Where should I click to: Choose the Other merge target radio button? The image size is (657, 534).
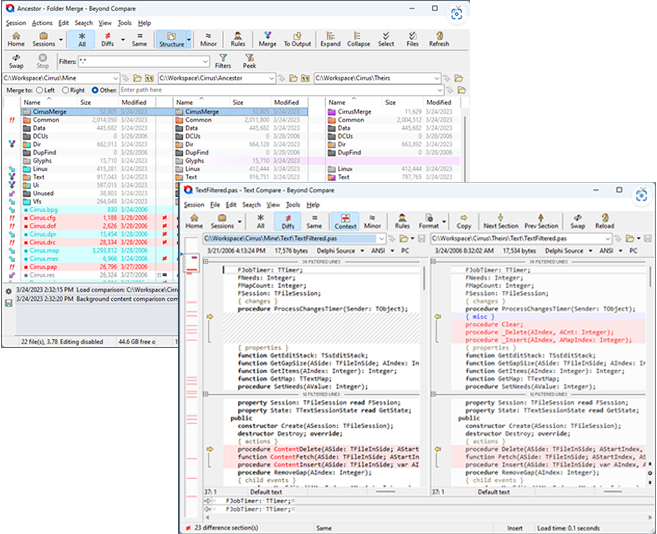pos(96,90)
